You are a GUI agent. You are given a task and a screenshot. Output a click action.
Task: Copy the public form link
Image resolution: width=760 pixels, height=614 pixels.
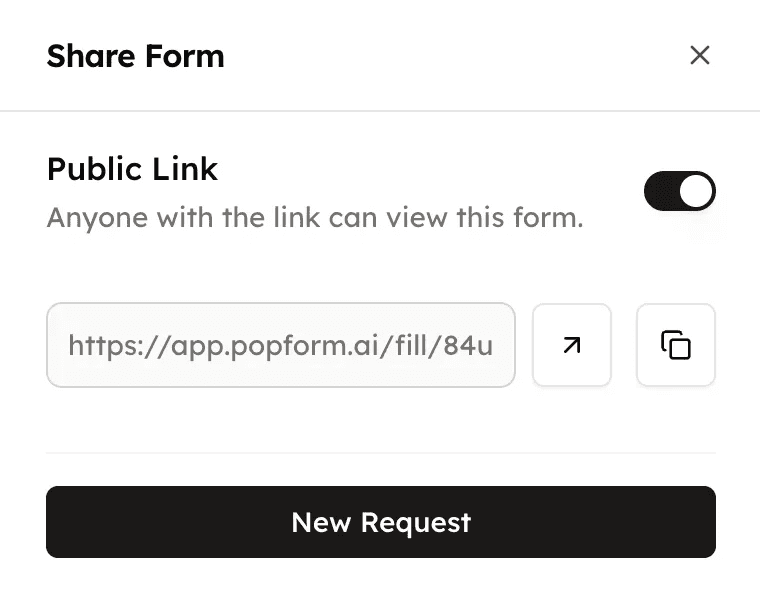pyautogui.click(x=676, y=345)
